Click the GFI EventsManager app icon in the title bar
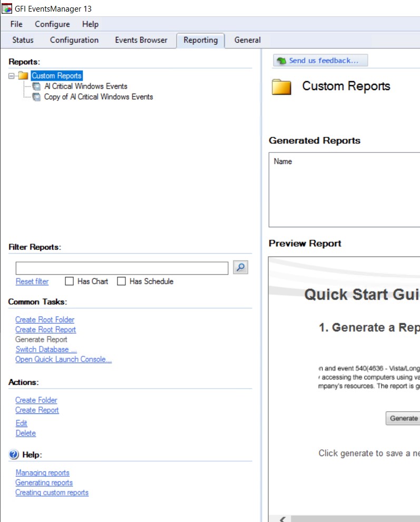420x522 pixels. (7, 8)
